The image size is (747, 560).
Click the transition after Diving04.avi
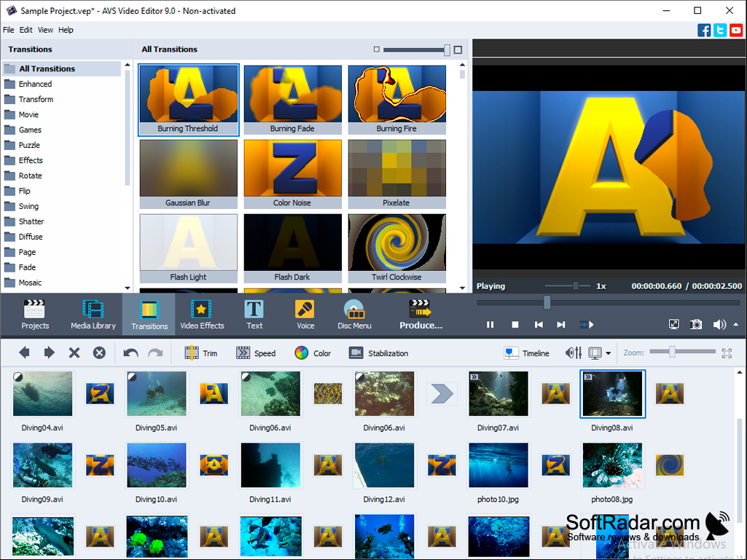point(100,394)
